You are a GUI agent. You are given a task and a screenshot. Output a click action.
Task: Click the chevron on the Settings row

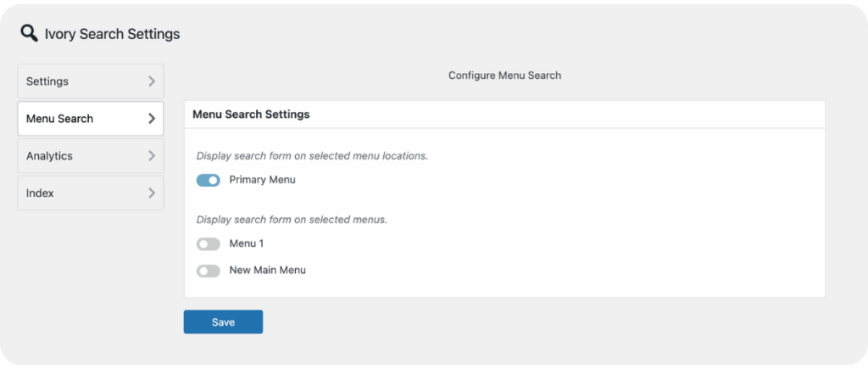(152, 81)
